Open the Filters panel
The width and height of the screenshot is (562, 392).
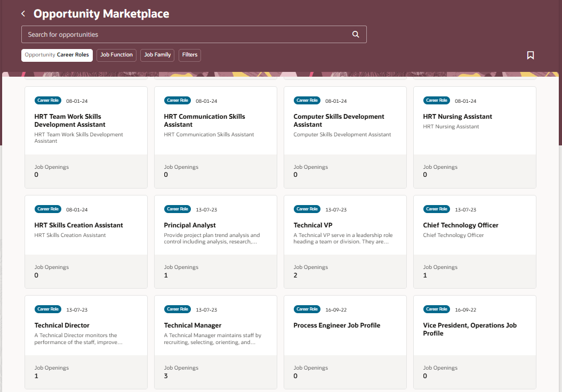tap(189, 55)
